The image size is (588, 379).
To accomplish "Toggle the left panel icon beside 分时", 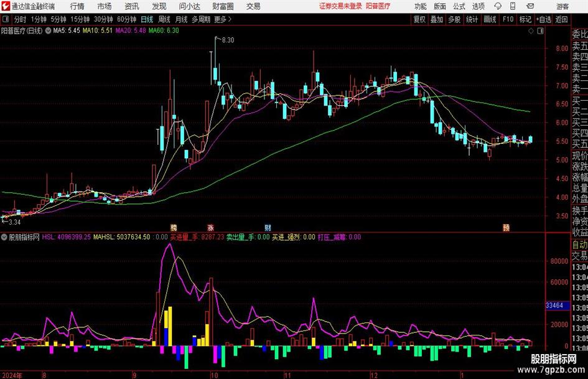I will [6, 19].
